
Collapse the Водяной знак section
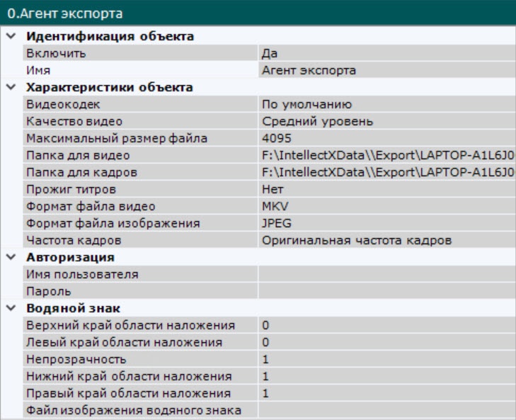pos(8,308)
